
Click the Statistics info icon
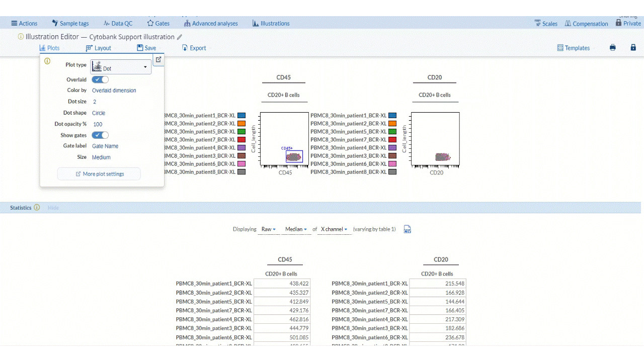[37, 208]
